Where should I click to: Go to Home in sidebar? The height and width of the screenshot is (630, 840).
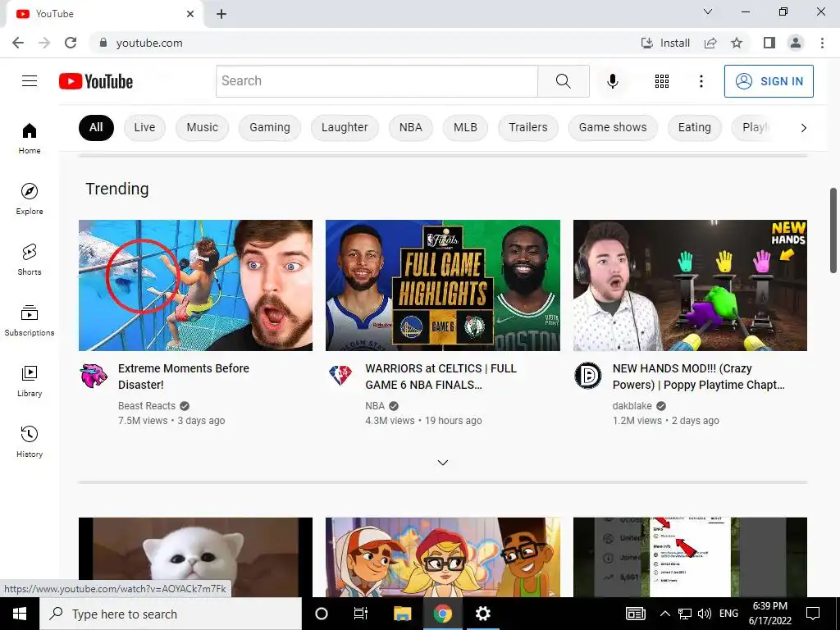point(30,138)
